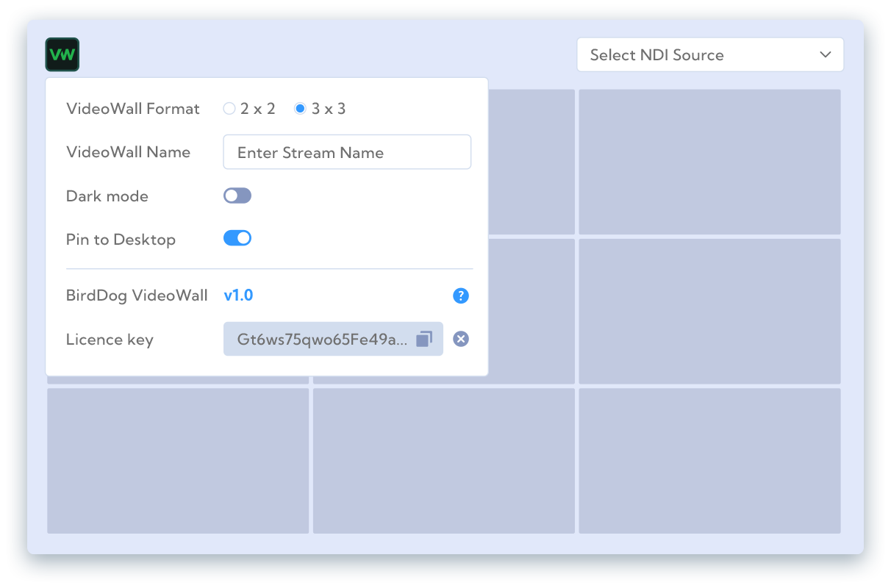Click the BirdDog VideoWall label
The height and width of the screenshot is (588, 891).
tap(137, 295)
